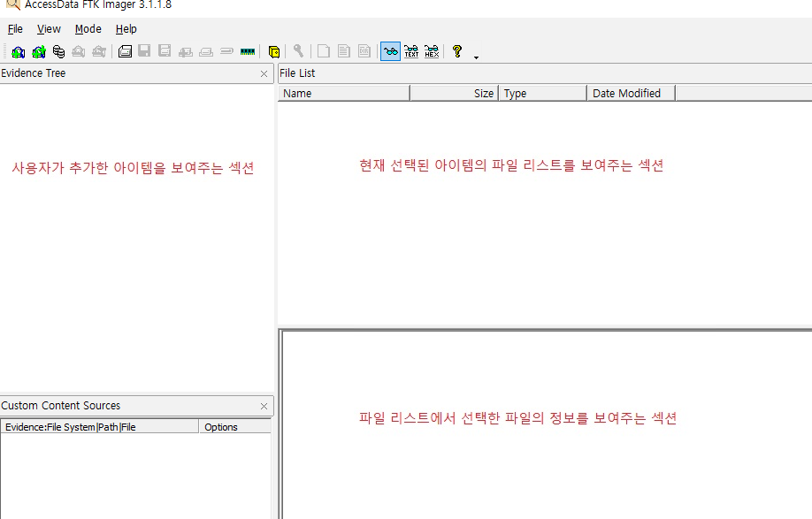This screenshot has height=519, width=812.
Task: Sort file list by Name column
Action: click(x=344, y=93)
